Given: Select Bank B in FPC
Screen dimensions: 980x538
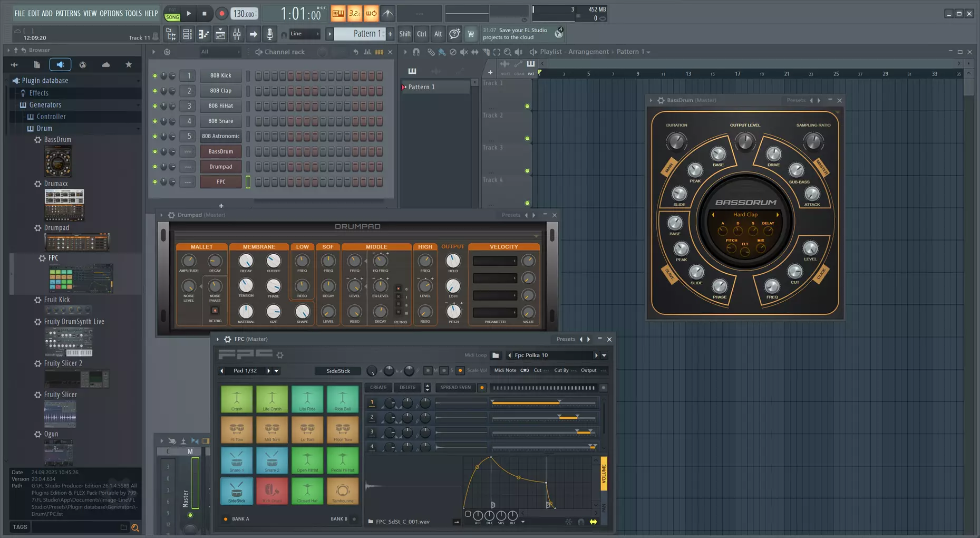Looking at the screenshot, I should (354, 519).
